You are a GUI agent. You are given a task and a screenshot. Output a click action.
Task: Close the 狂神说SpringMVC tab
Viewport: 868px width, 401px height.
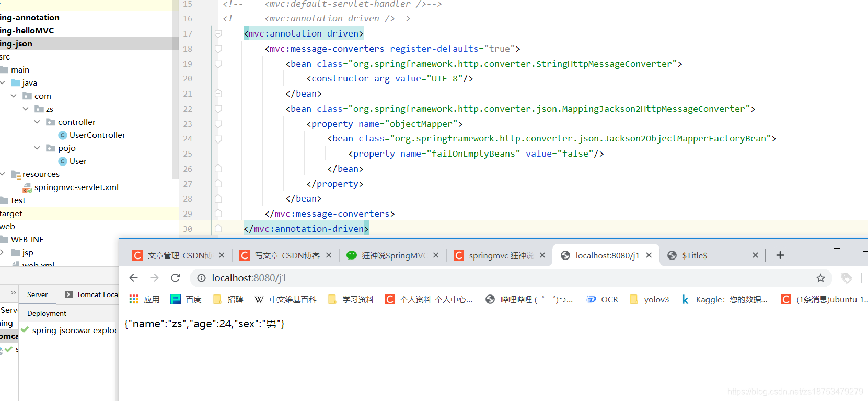[x=436, y=255]
